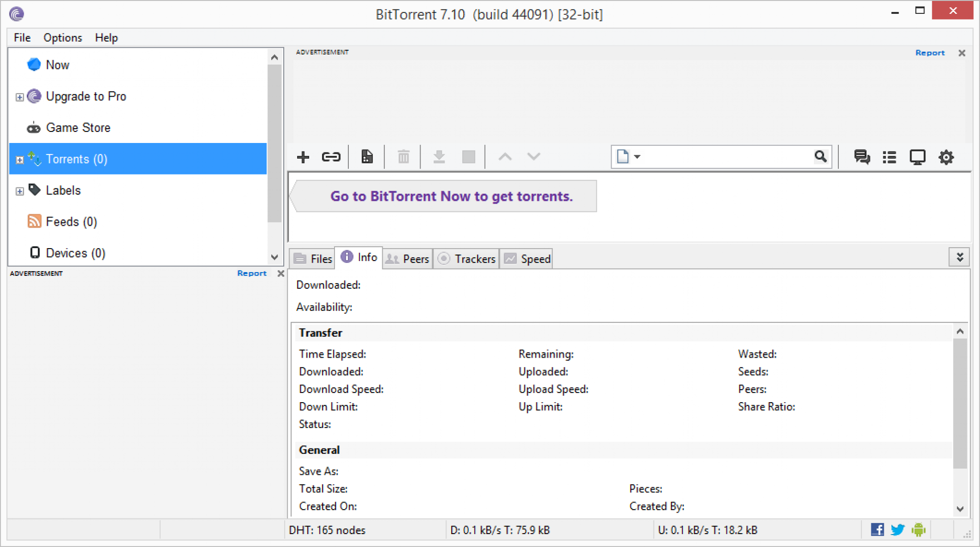980x547 pixels.
Task: Add a new torrent file
Action: [x=303, y=156]
